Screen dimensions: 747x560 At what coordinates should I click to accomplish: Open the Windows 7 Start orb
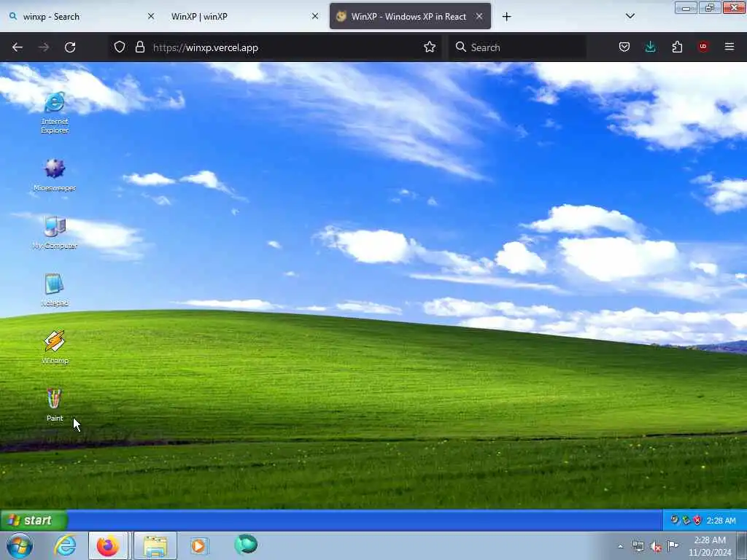pos(20,545)
